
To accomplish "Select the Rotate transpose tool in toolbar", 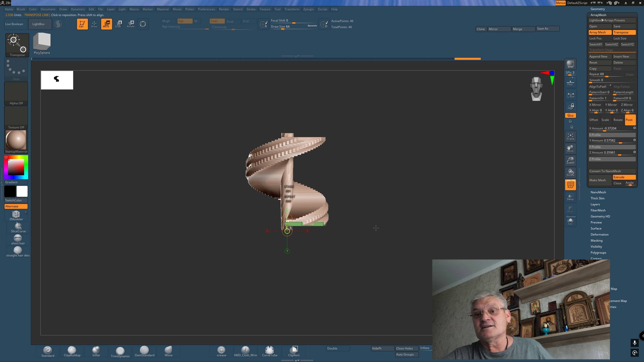I will click(131, 24).
